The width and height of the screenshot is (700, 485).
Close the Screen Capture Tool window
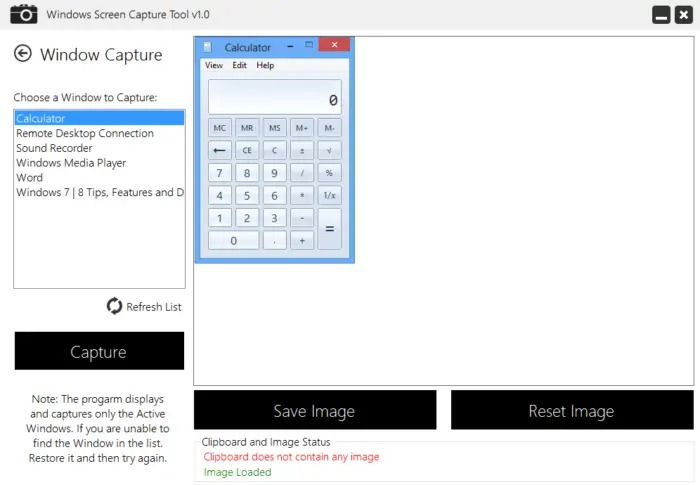click(x=683, y=15)
